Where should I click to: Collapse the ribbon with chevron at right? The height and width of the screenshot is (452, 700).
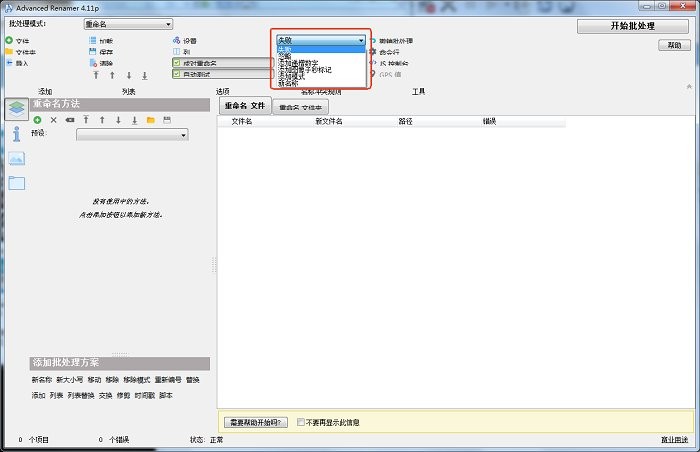pos(689,86)
